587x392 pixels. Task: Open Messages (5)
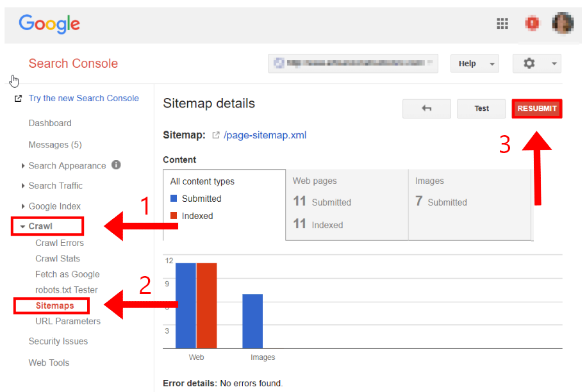coord(55,145)
